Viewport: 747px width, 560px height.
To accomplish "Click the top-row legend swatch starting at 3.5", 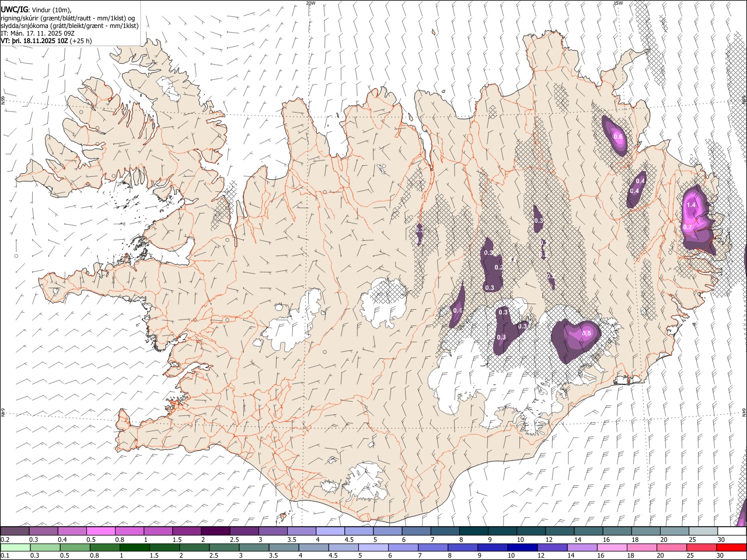I will coord(301,531).
